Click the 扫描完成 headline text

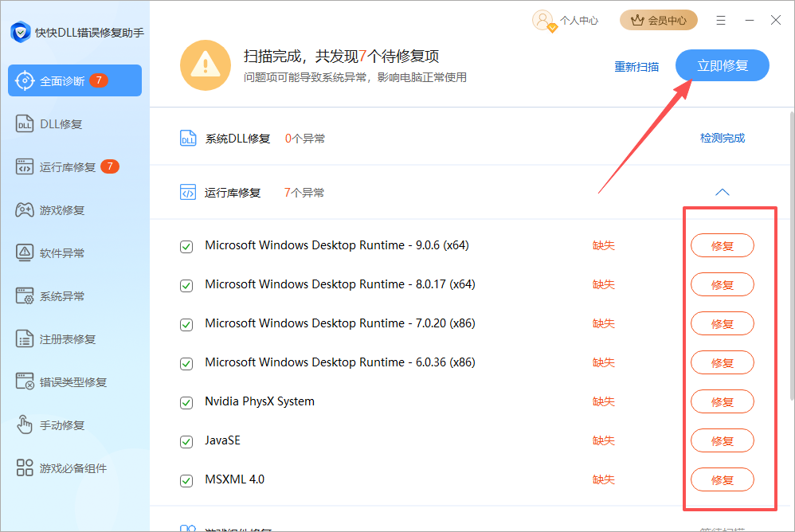click(x=341, y=57)
